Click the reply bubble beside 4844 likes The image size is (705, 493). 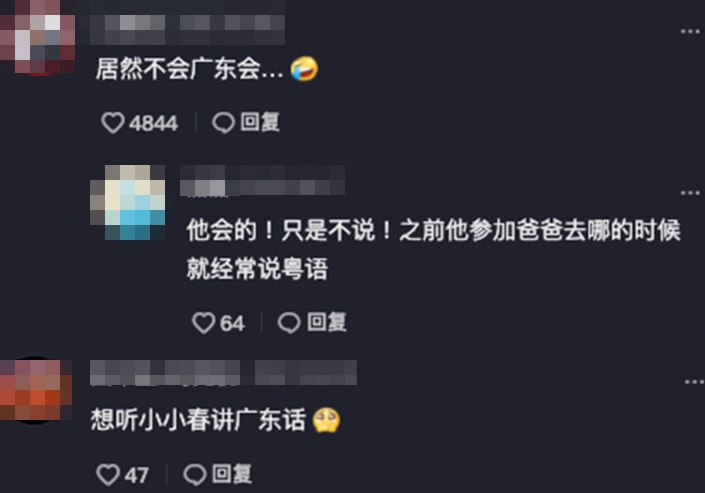(x=223, y=123)
